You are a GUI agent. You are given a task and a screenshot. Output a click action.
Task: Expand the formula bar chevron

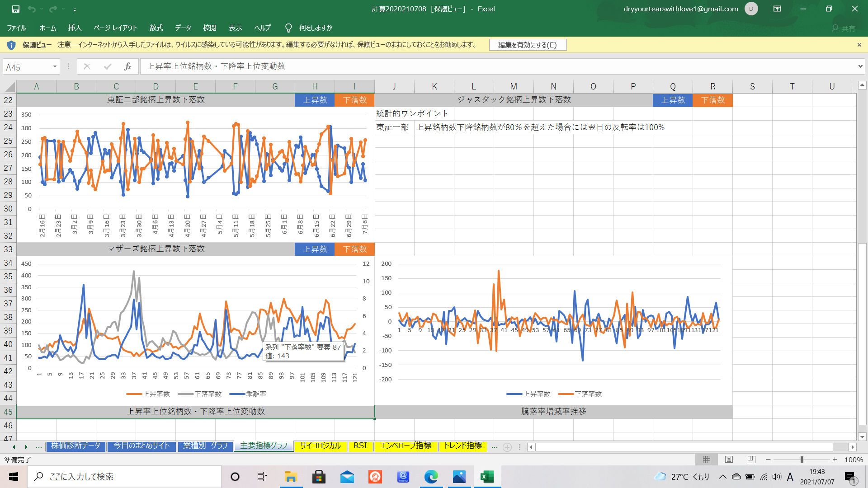[x=860, y=66]
